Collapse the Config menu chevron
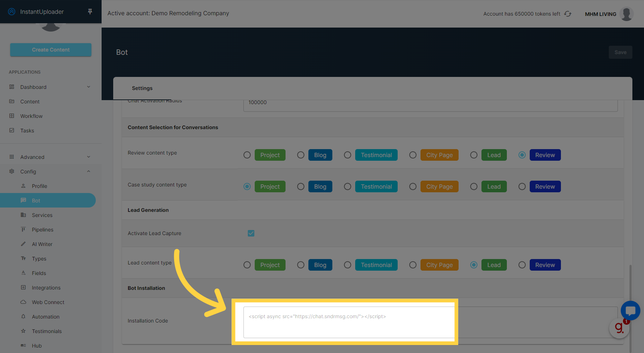Screen dimensions: 644x353 [x=89, y=172]
